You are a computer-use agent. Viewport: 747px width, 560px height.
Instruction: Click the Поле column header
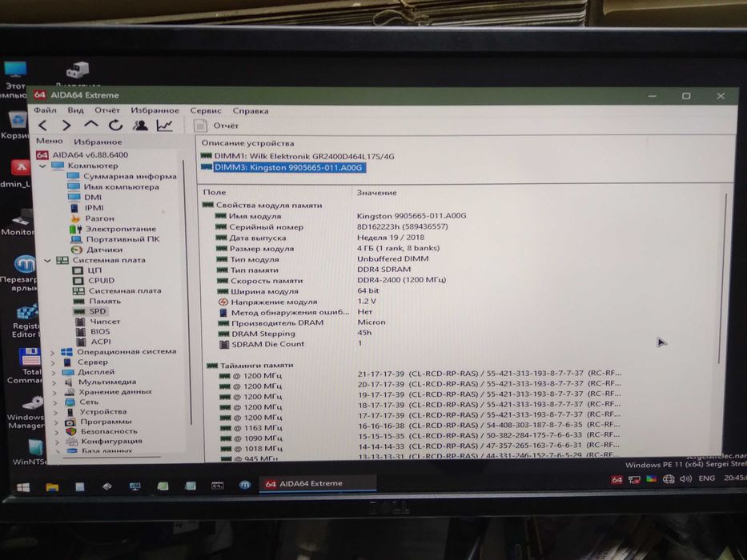coord(215,192)
